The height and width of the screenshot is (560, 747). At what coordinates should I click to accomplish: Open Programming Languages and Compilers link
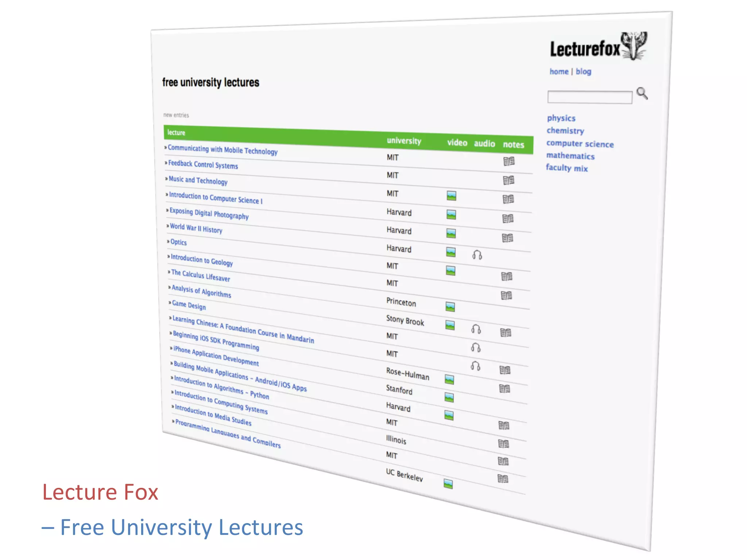point(228,434)
